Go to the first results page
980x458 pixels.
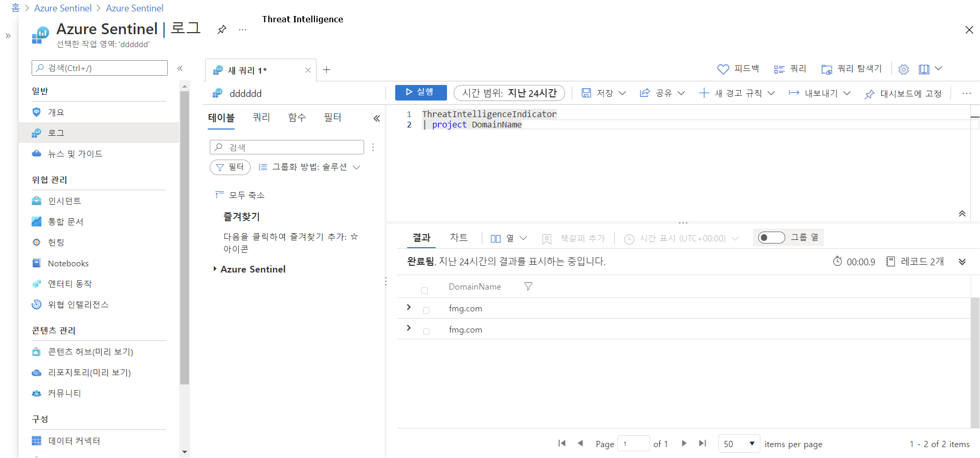click(x=562, y=443)
